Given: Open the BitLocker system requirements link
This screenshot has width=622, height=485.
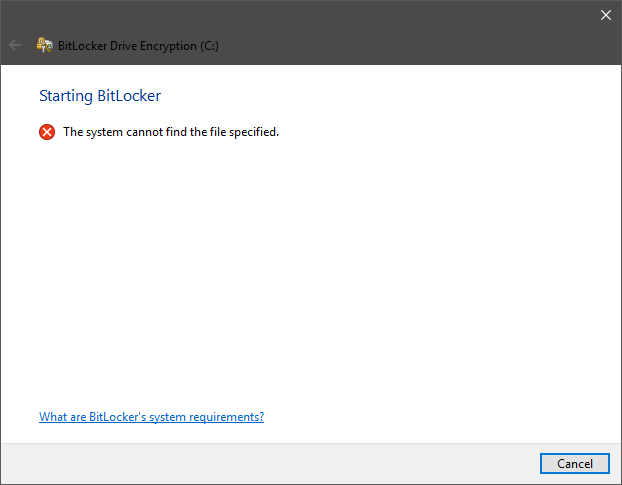Looking at the screenshot, I should pyautogui.click(x=152, y=417).
